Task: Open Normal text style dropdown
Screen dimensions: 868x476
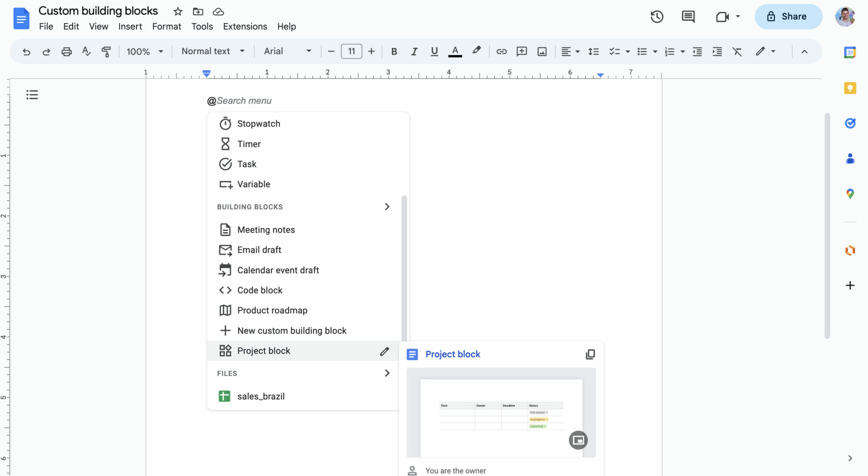Action: click(x=213, y=51)
